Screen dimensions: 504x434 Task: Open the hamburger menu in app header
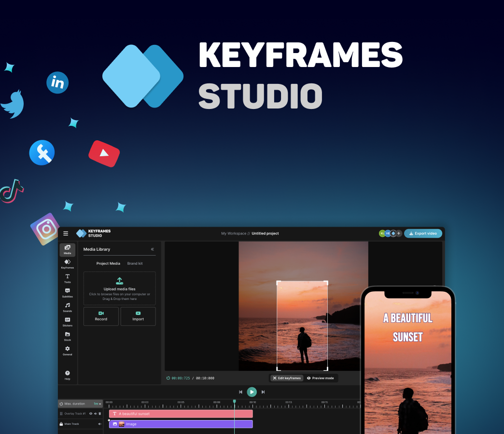pyautogui.click(x=66, y=233)
